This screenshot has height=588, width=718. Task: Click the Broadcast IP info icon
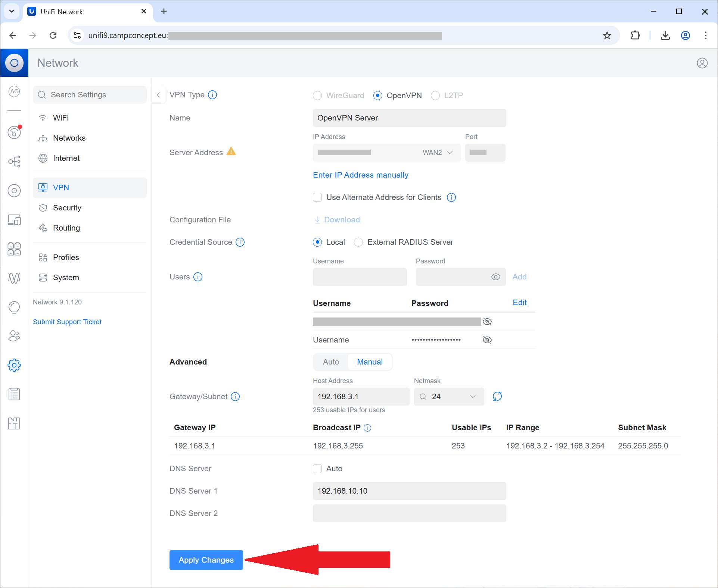click(367, 428)
